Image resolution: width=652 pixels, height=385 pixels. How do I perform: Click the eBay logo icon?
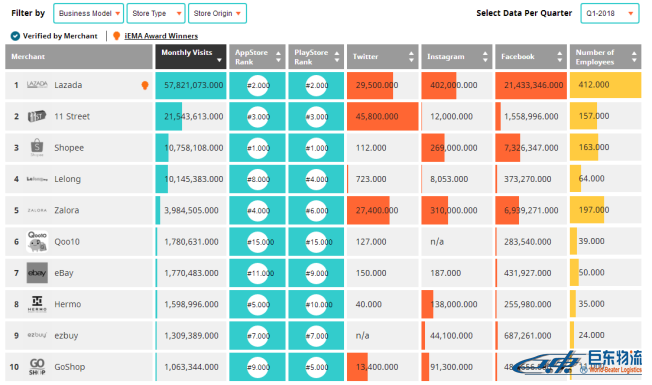pos(37,273)
